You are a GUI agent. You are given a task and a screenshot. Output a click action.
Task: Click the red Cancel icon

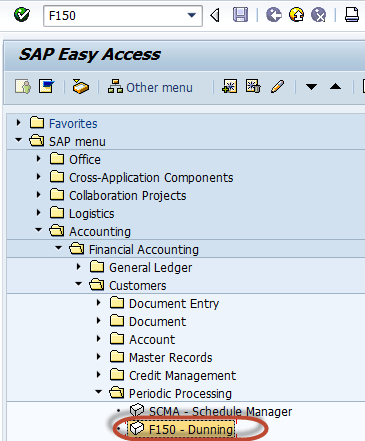(318, 15)
